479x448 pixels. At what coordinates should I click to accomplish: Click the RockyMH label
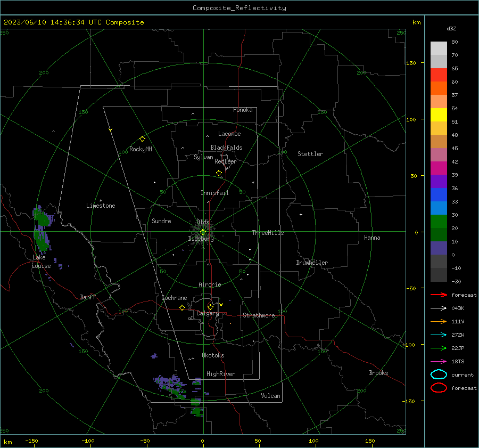pos(141,149)
